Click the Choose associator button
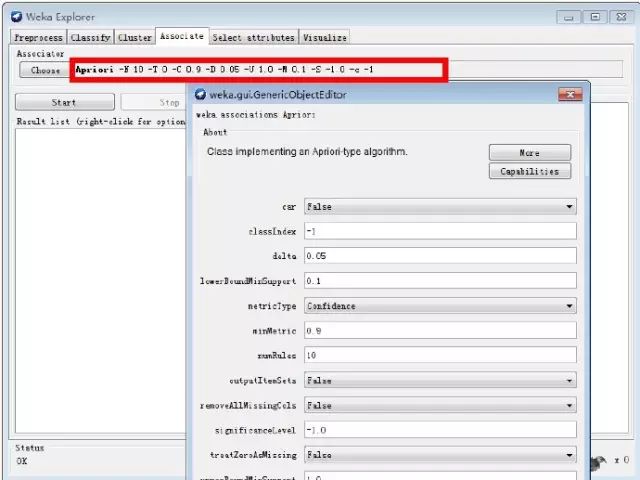Screen dimensions: 640x480 point(45,70)
